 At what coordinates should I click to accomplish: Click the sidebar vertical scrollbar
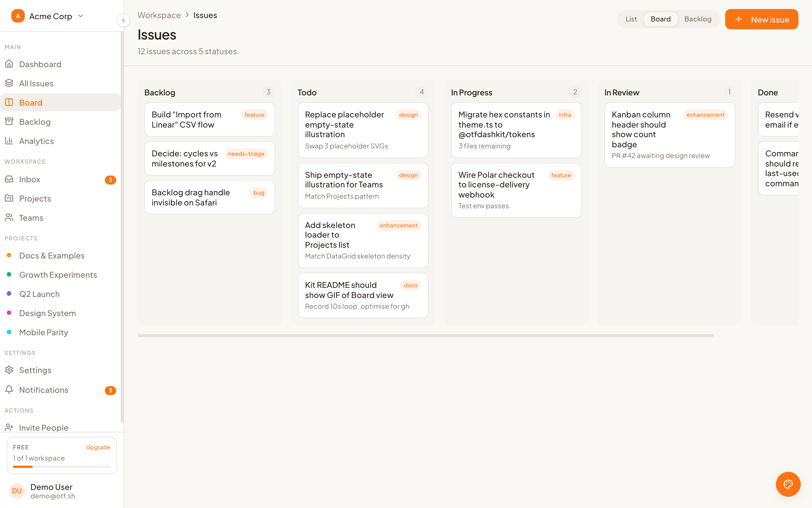122,227
